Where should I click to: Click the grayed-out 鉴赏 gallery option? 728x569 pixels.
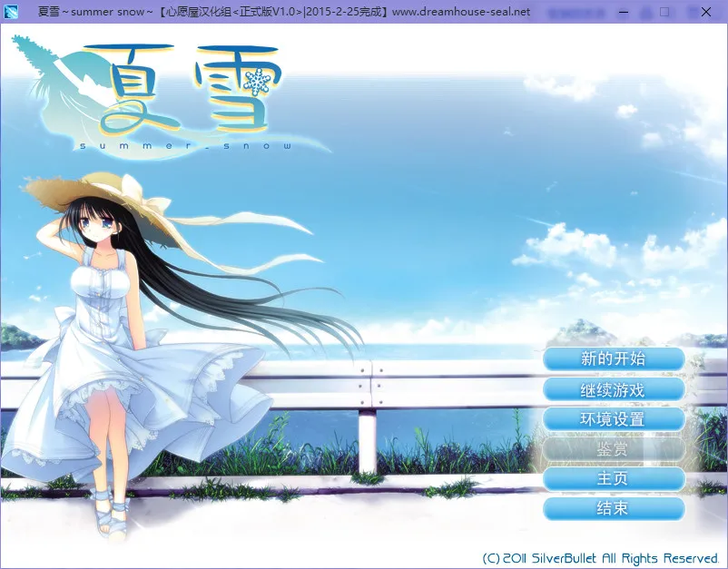614,448
